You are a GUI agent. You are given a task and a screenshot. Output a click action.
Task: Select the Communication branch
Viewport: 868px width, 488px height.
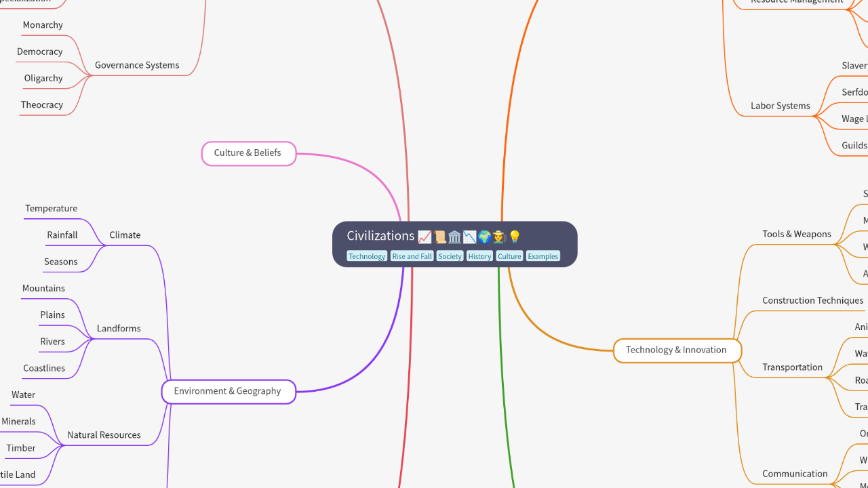(x=795, y=474)
